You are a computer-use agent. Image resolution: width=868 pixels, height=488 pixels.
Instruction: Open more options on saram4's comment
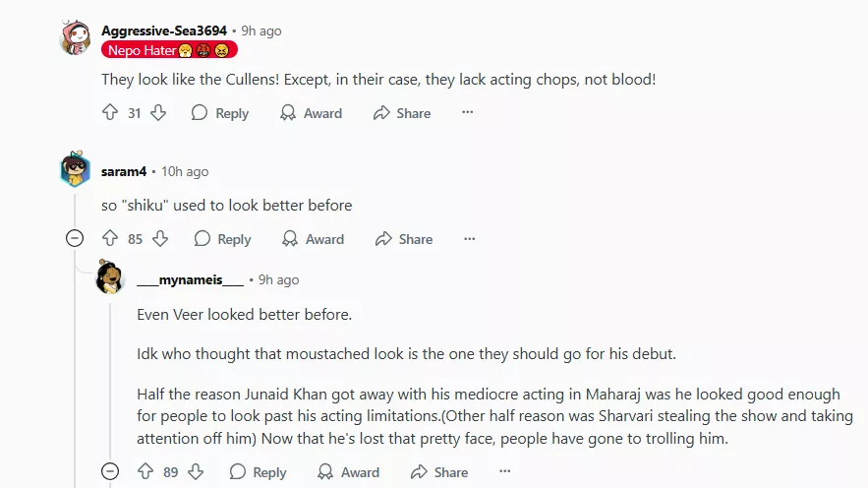click(x=469, y=239)
